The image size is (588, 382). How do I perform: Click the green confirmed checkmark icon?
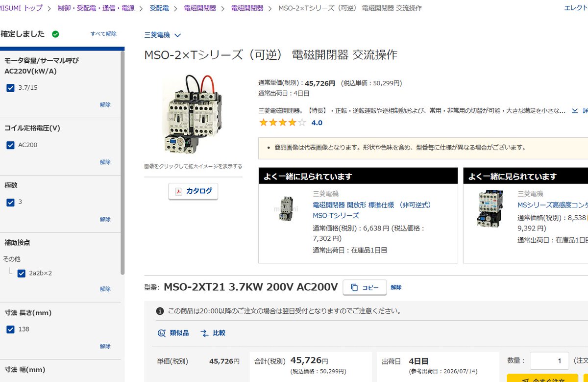tap(55, 34)
